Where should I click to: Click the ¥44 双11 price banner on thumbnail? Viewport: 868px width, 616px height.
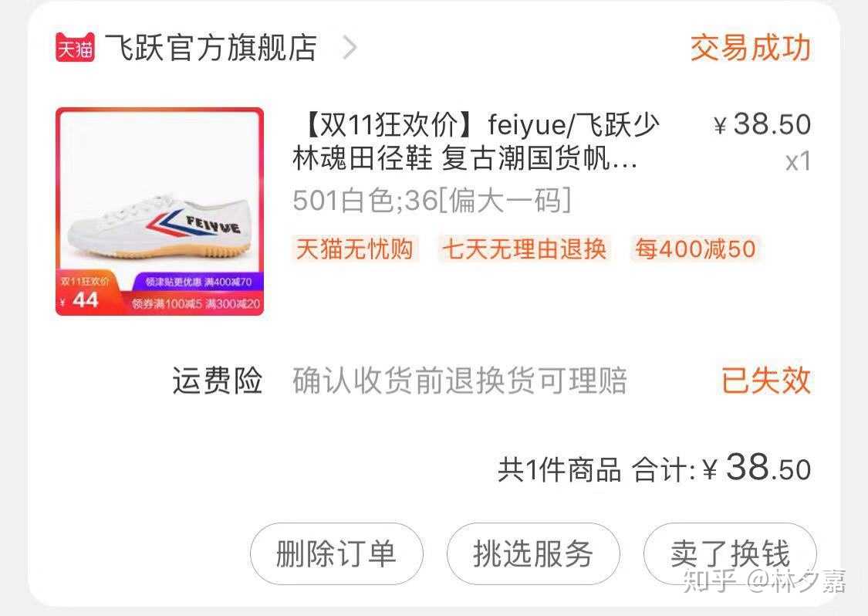[86, 293]
